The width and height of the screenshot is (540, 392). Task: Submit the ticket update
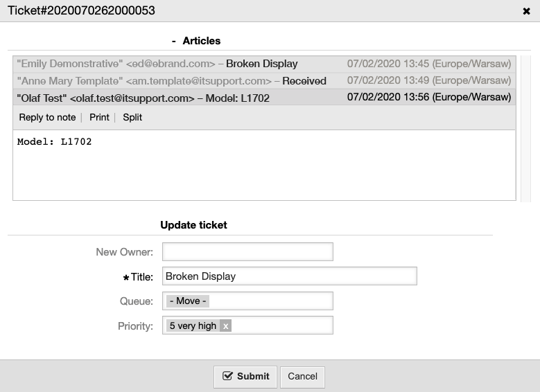pyautogui.click(x=245, y=377)
